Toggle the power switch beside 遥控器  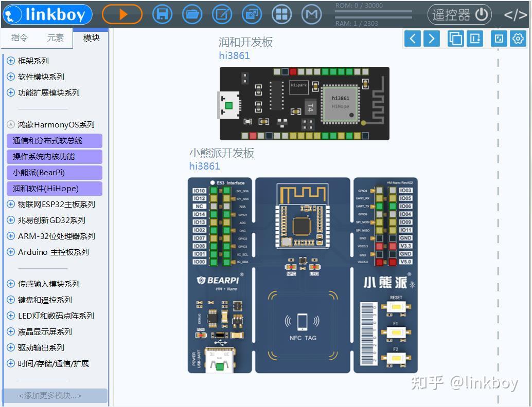481,14
